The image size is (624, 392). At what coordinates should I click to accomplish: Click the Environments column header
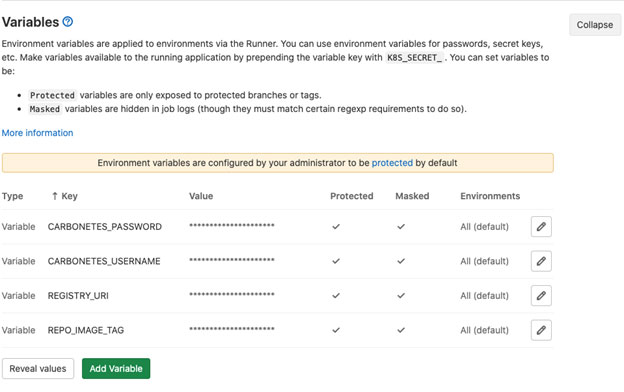click(x=490, y=196)
